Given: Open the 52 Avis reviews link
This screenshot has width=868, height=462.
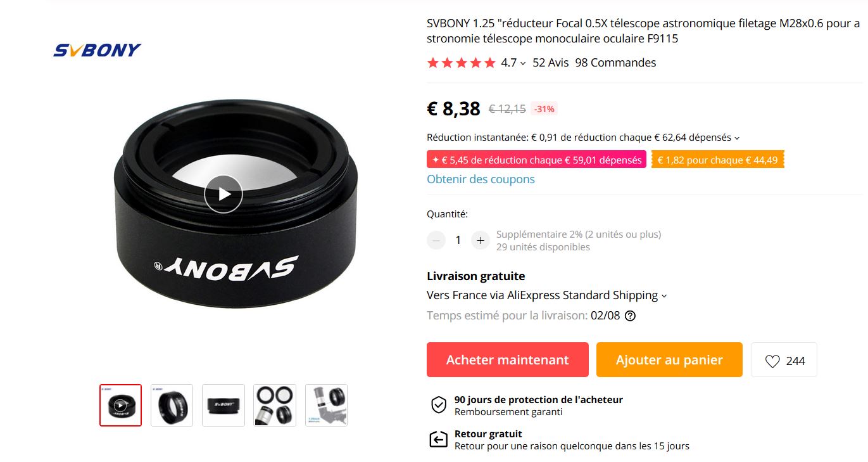Looking at the screenshot, I should (x=551, y=63).
